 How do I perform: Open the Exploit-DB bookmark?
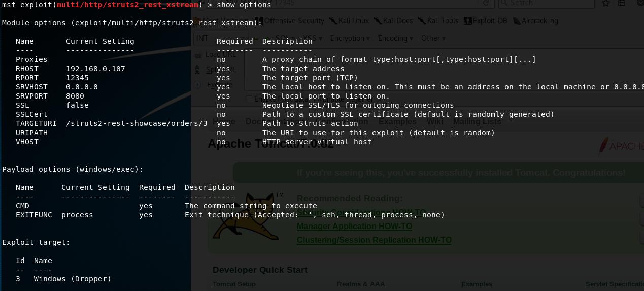(x=487, y=21)
